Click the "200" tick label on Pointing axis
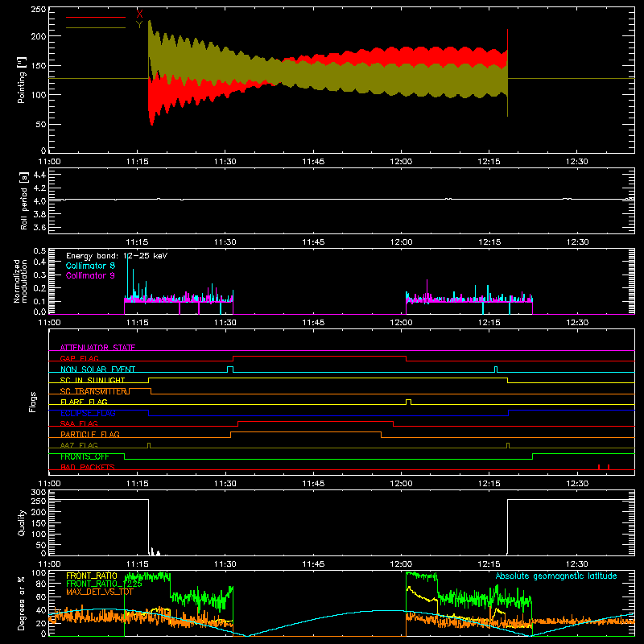The image size is (644, 644). (39, 36)
